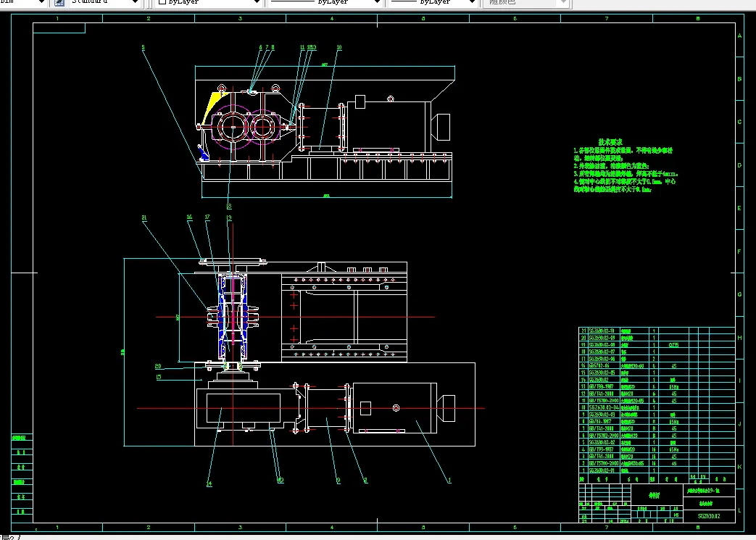Select balloon number 5 in the elevation view
The height and width of the screenshot is (540, 756).
[x=144, y=47]
